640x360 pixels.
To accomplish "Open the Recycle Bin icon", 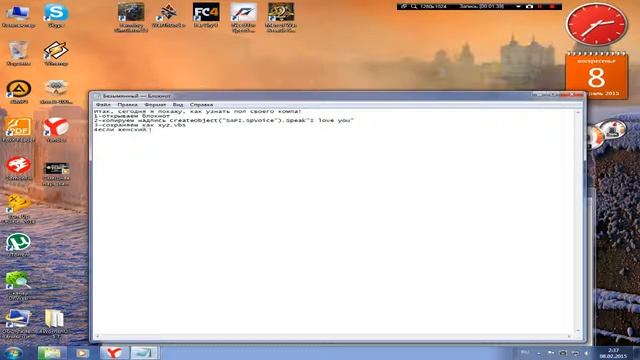I will (x=18, y=54).
